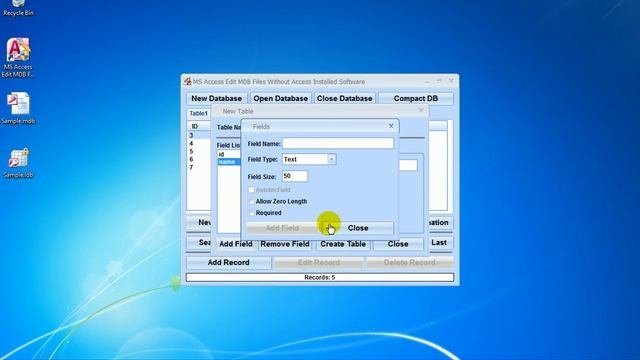Switch to the Table1 tab

pos(199,113)
